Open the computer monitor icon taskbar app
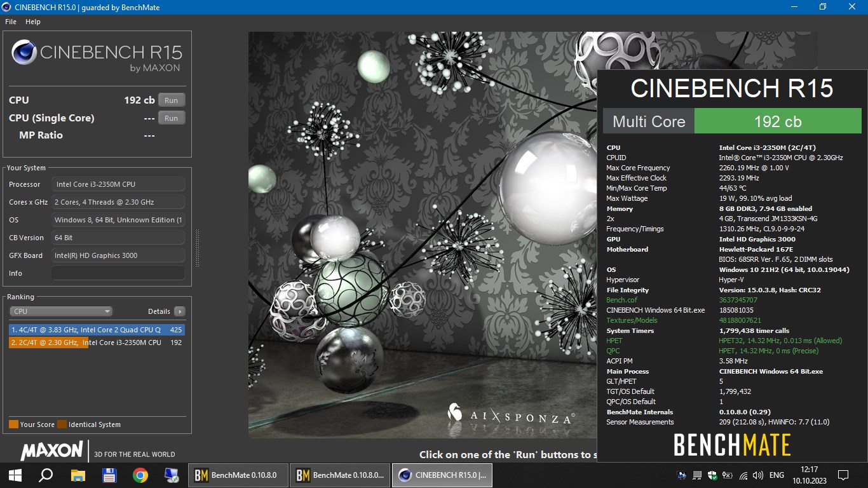 coord(172,475)
